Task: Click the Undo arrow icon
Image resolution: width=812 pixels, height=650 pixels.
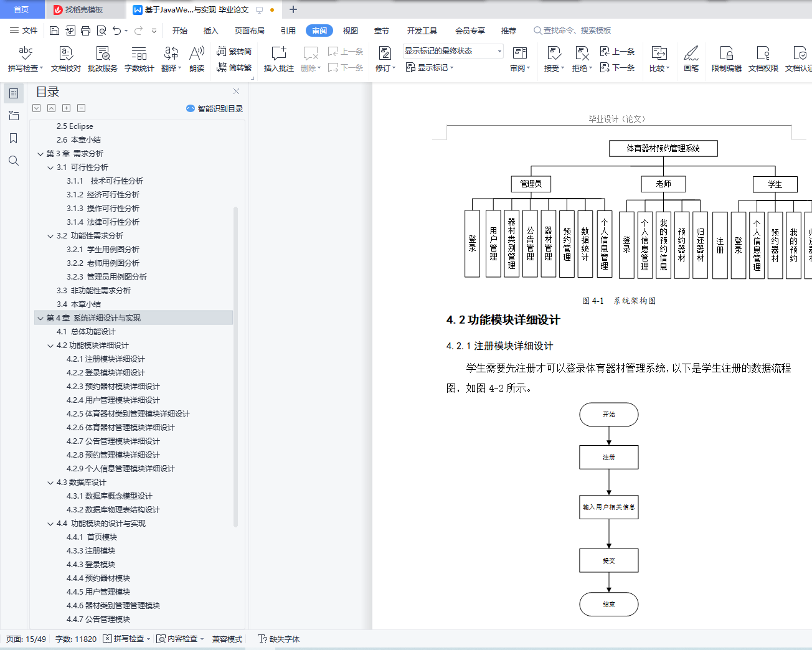Action: point(116,31)
